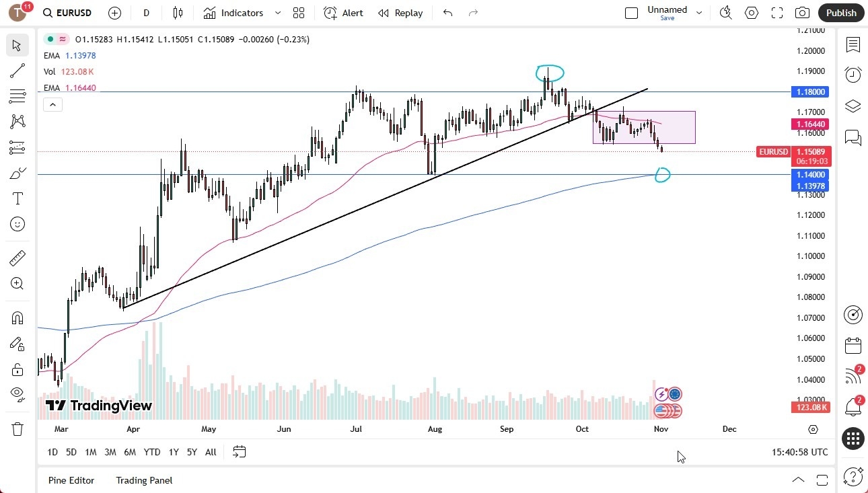Collapse the chart legend chevron

(52, 104)
